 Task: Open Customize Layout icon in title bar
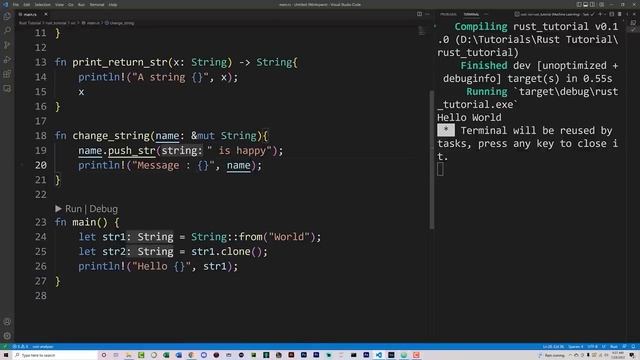pyautogui.click(x=601, y=4)
